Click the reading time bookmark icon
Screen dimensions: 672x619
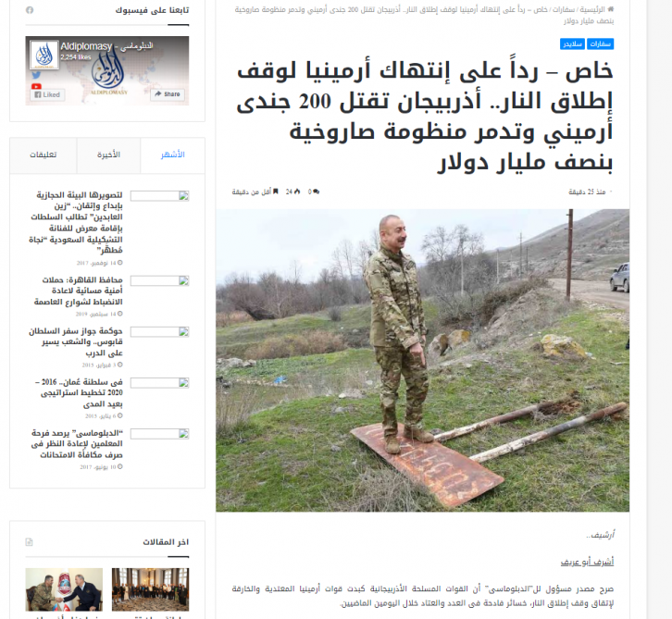pos(275,192)
